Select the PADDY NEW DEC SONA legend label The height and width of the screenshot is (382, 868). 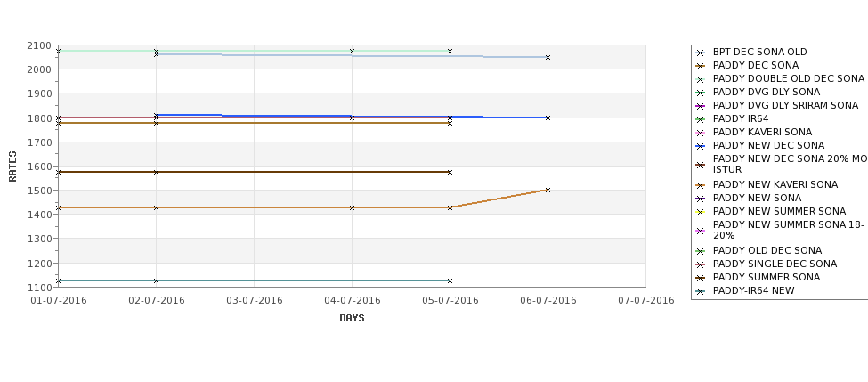point(768,145)
